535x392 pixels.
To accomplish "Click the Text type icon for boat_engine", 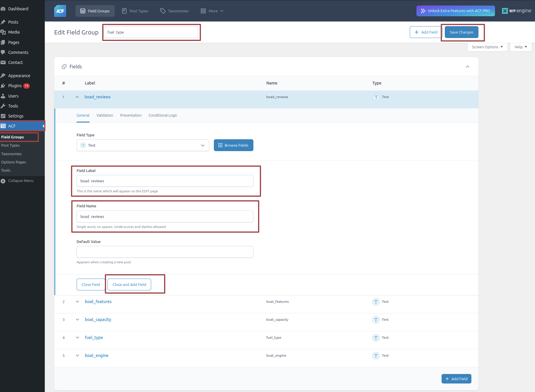I will pyautogui.click(x=376, y=356).
